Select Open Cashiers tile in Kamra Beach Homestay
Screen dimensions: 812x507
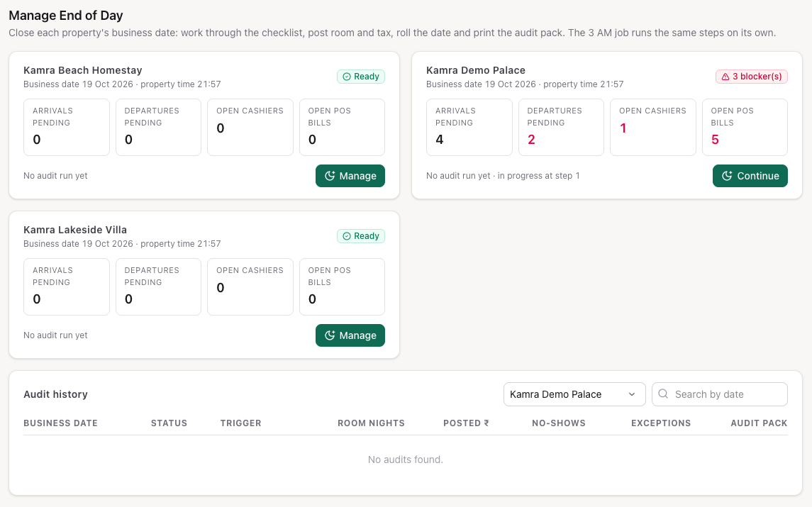[x=250, y=128]
